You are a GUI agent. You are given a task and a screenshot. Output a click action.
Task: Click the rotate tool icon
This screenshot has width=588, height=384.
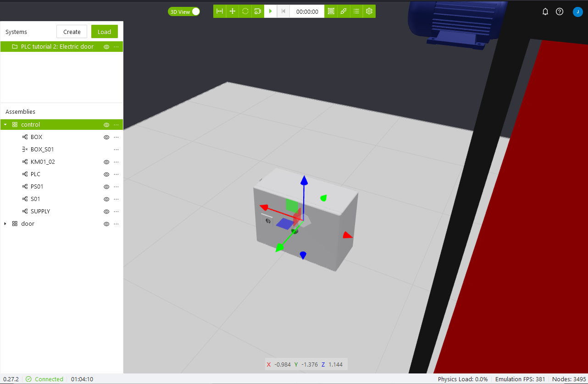[x=245, y=11]
